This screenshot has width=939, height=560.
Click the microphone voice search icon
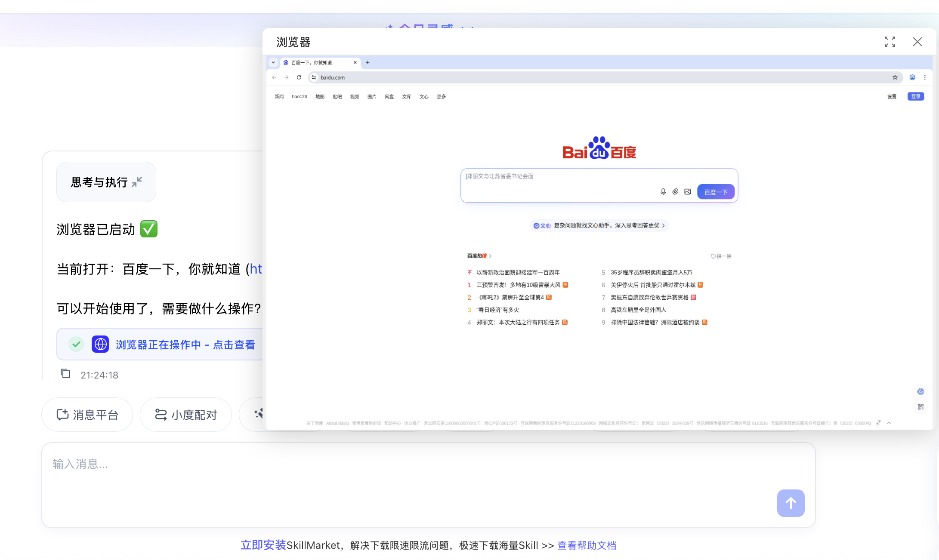[x=663, y=192]
